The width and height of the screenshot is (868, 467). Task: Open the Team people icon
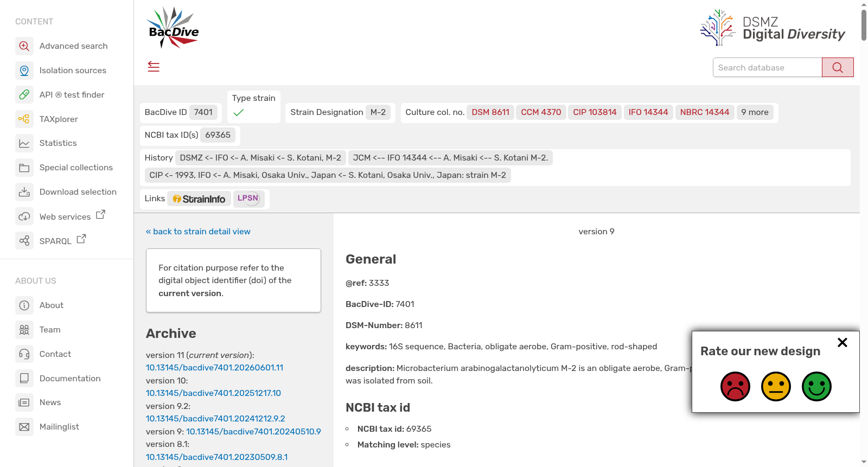[24, 330]
